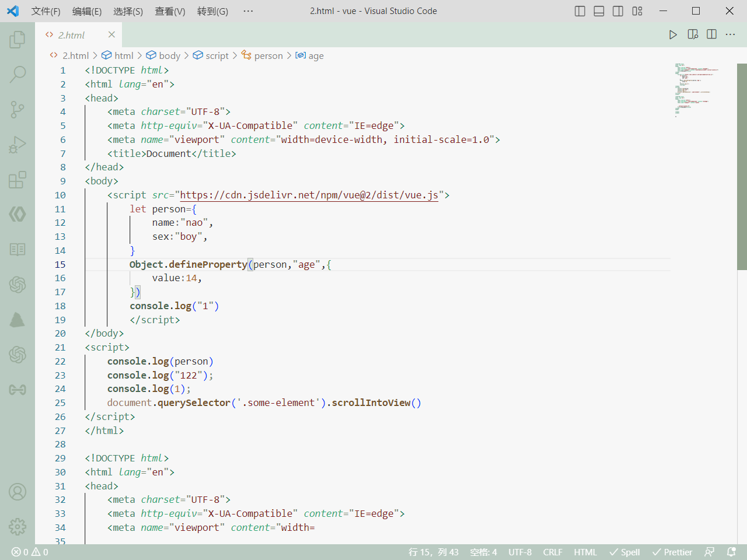Image resolution: width=747 pixels, height=560 pixels.
Task: Click the feedback person icon in status bar
Action: pyautogui.click(x=710, y=552)
